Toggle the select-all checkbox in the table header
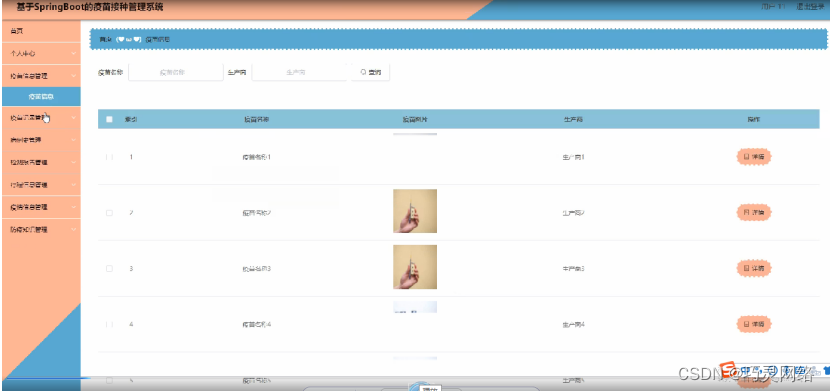This screenshot has width=830, height=392. click(110, 119)
